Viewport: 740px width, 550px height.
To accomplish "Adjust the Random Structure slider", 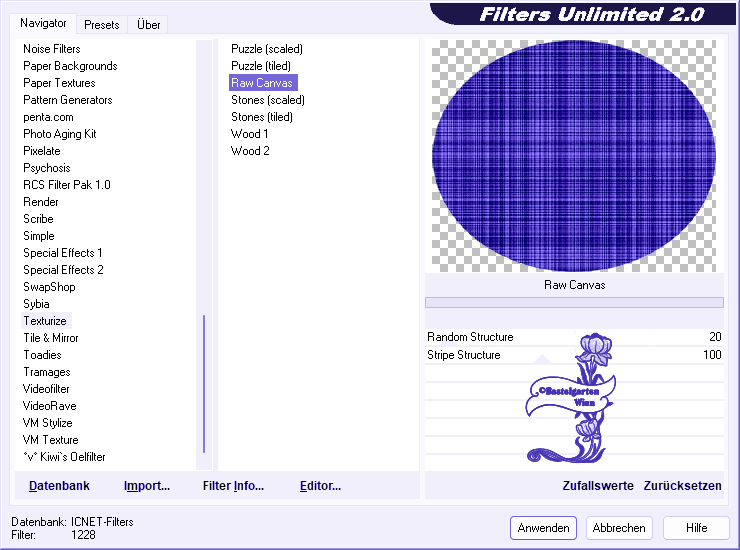I will (x=574, y=337).
